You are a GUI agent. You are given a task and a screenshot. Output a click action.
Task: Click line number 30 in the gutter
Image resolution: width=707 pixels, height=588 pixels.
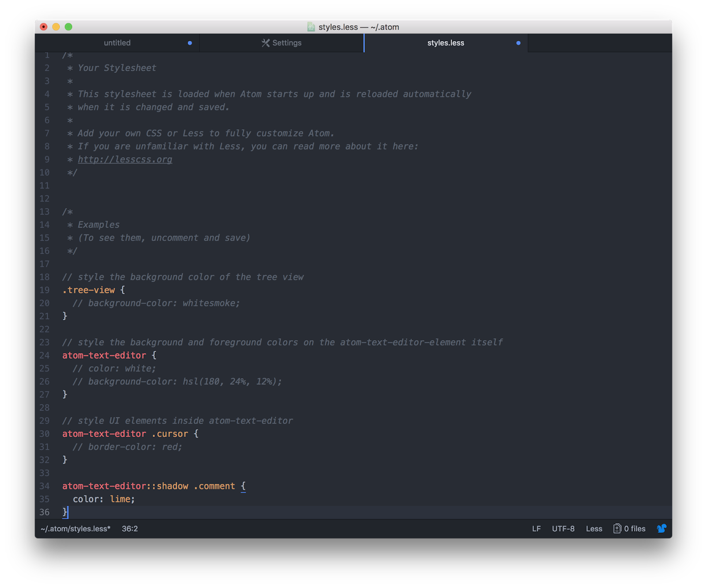tap(45, 434)
